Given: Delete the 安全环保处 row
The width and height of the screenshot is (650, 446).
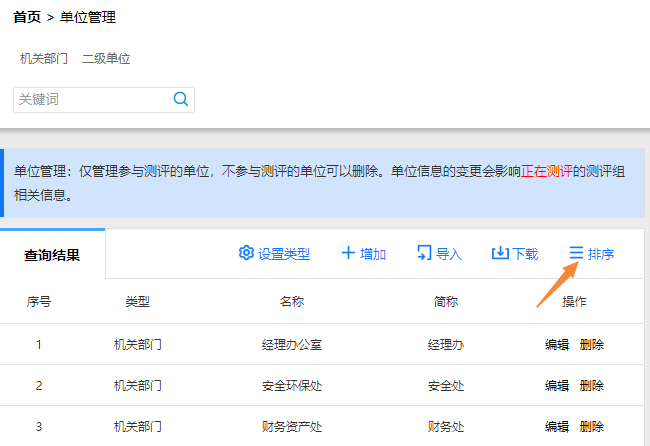Looking at the screenshot, I should click(592, 385).
